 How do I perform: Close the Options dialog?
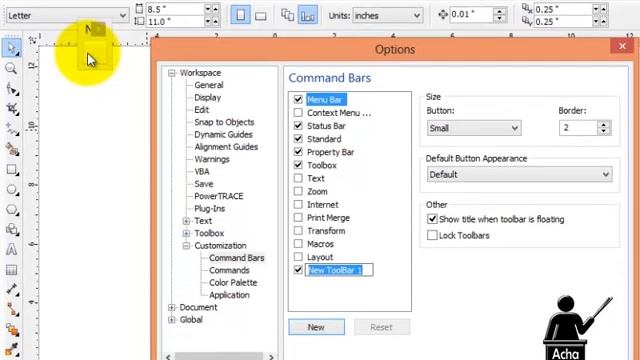(622, 46)
